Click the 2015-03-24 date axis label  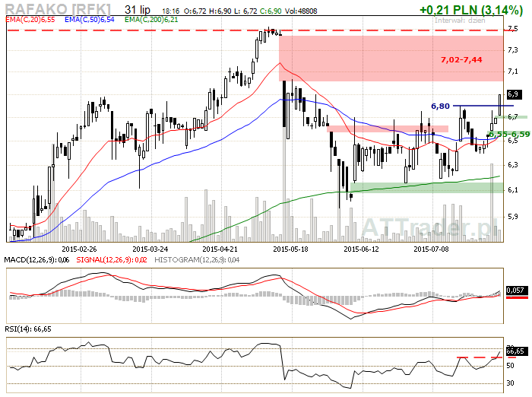click(150, 249)
